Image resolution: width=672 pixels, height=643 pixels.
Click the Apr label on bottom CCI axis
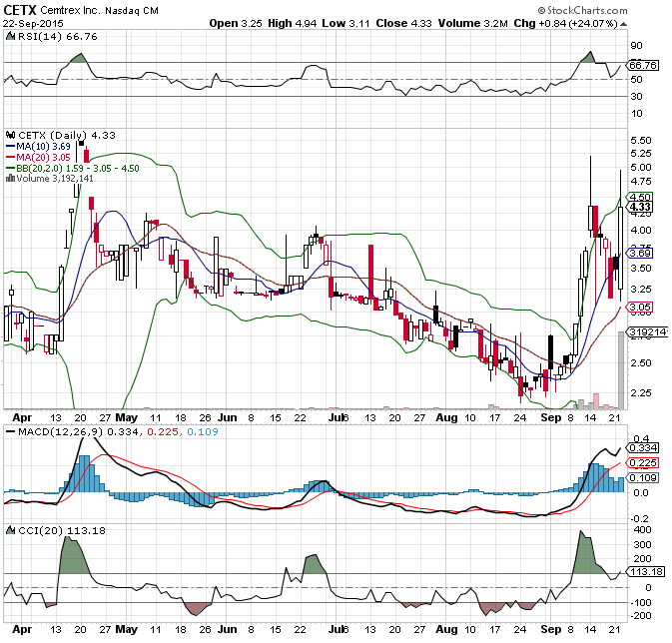pyautogui.click(x=22, y=629)
